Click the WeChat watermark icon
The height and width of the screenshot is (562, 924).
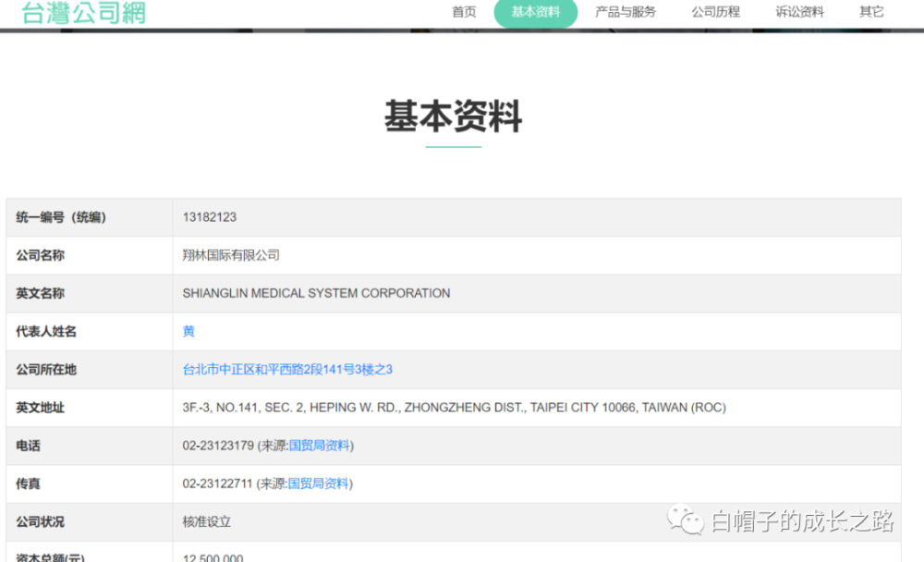[686, 519]
